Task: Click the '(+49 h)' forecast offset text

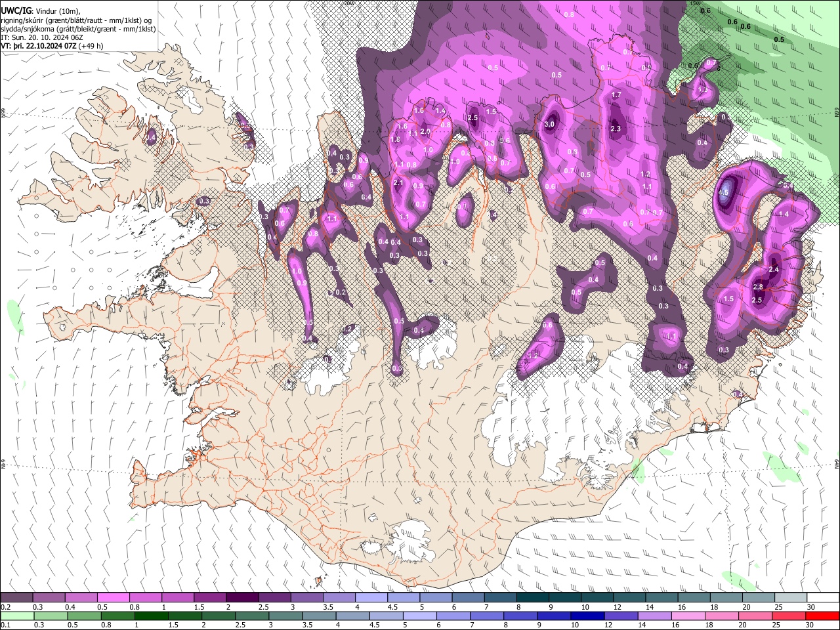Action: [x=91, y=46]
